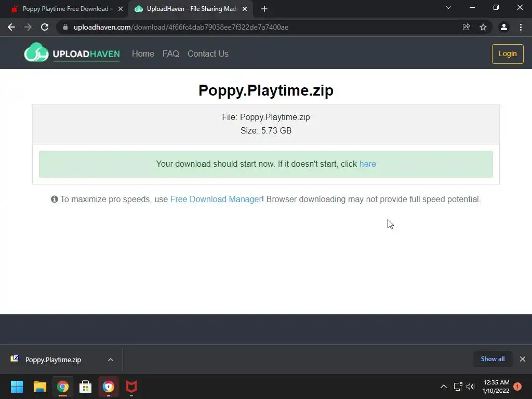The image size is (532, 399).
Task: Click the 'Size: 5.73 GB' text
Action: tap(266, 130)
